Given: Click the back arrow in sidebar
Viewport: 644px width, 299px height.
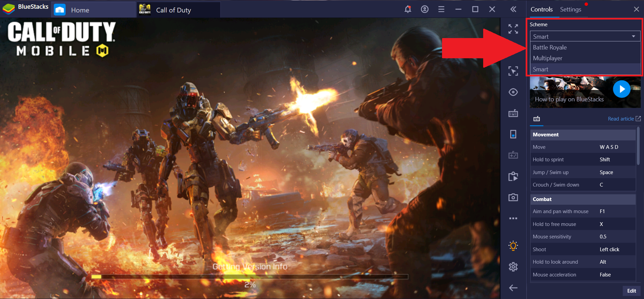Looking at the screenshot, I should 513,288.
